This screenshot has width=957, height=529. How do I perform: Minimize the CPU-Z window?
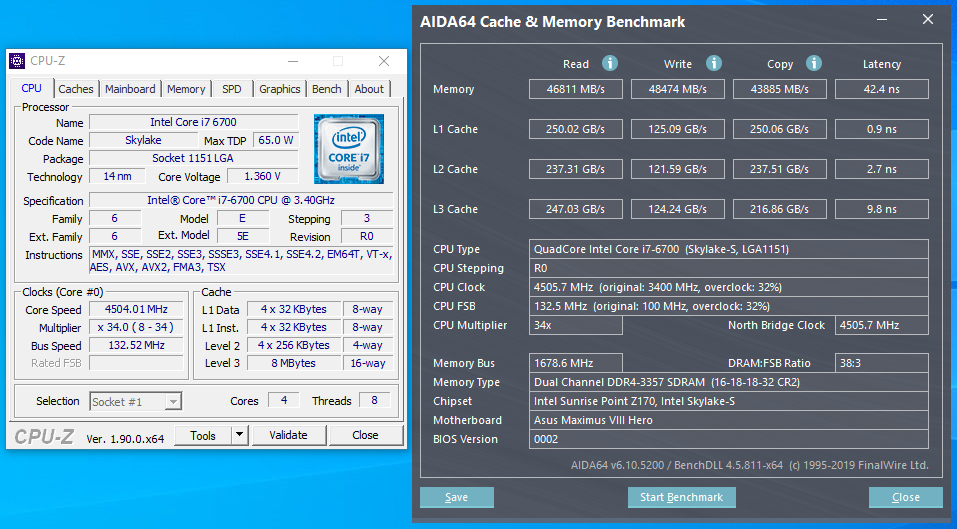[x=293, y=61]
